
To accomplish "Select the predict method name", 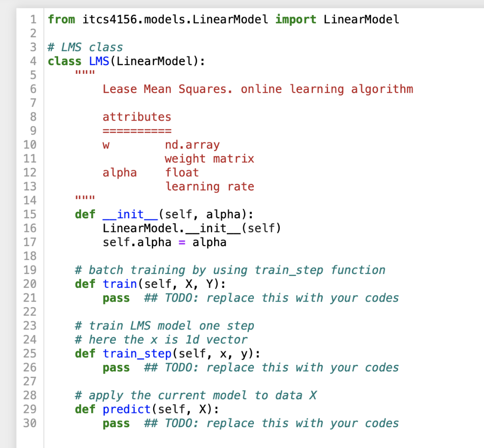I will pos(126,409).
